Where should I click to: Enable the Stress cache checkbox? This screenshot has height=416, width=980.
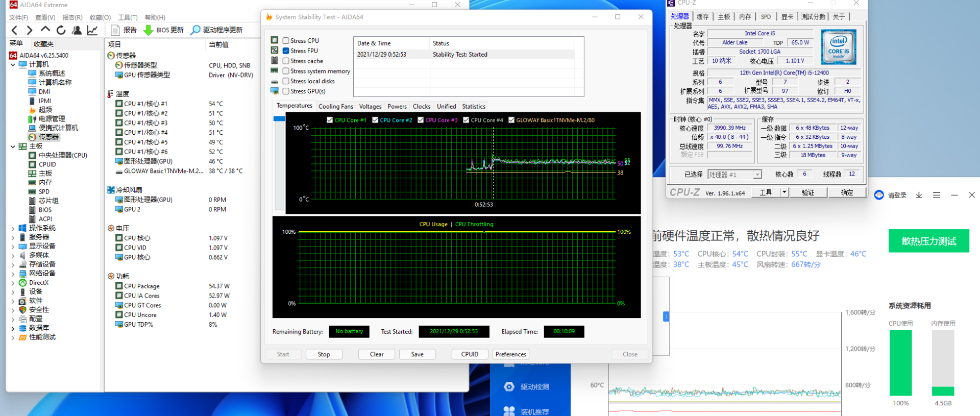[286, 61]
